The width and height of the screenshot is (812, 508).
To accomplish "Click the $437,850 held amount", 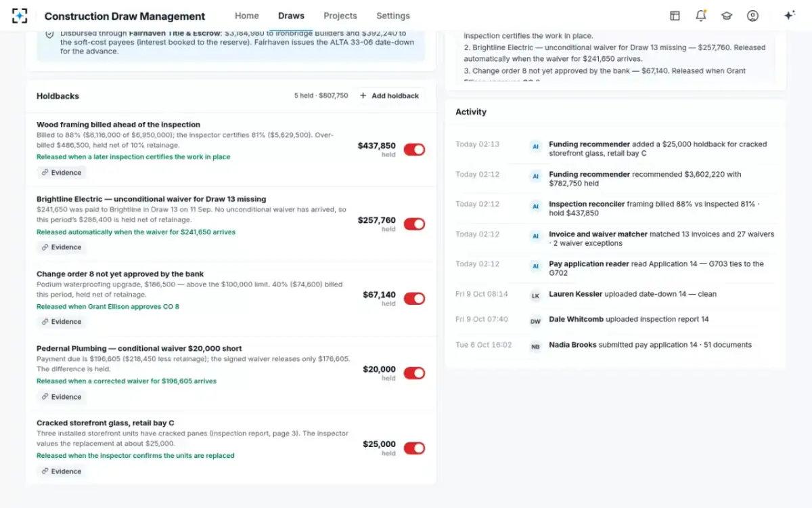I will pos(377,146).
